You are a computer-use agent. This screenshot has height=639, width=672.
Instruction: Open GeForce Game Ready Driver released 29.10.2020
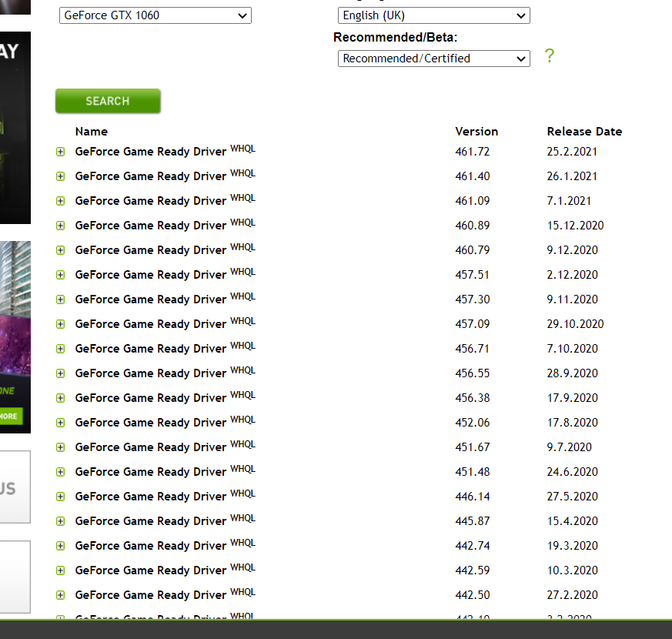150,324
